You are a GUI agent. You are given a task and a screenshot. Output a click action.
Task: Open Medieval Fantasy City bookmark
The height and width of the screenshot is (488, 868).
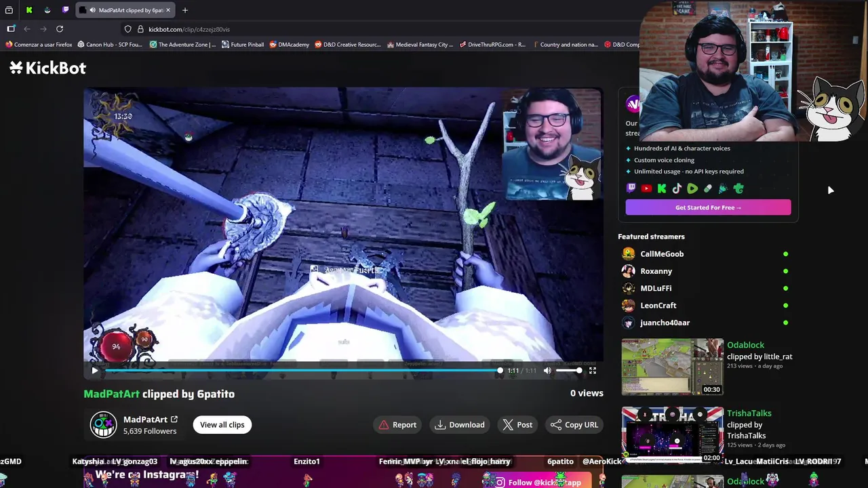point(420,45)
